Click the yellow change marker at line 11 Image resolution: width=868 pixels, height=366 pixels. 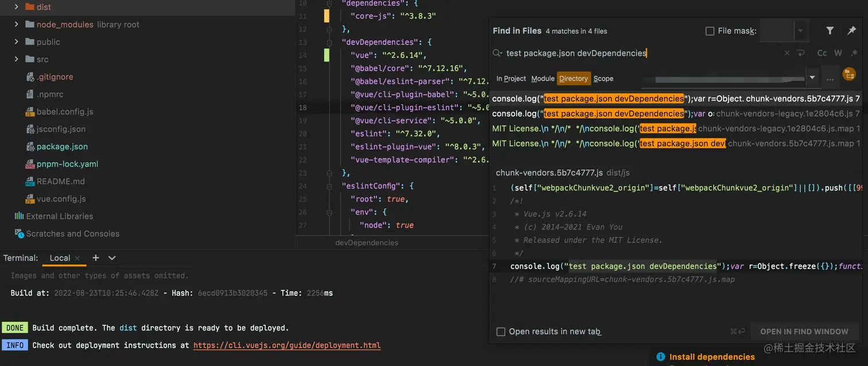[x=327, y=16]
